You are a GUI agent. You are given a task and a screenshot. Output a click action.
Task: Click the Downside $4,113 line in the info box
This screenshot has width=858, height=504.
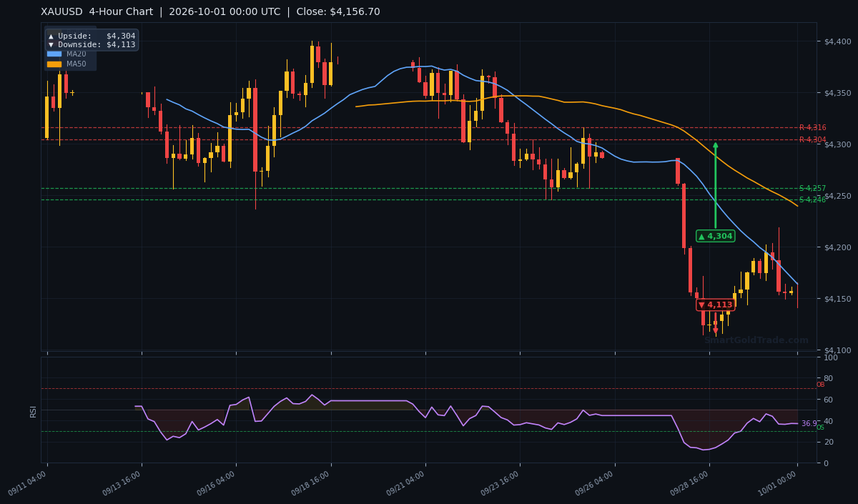tap(92, 44)
